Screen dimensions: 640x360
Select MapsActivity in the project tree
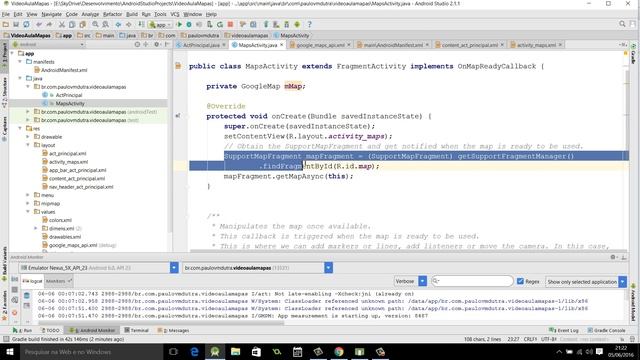point(70,103)
